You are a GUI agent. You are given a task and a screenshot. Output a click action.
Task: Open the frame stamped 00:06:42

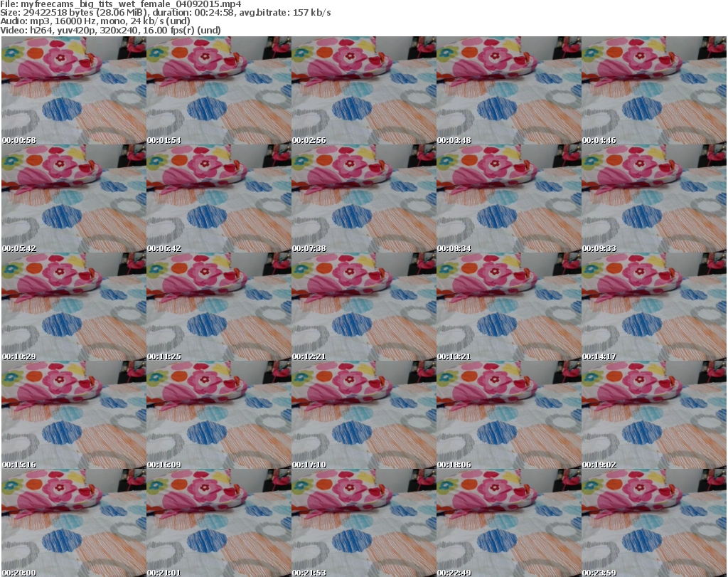[x=219, y=198]
